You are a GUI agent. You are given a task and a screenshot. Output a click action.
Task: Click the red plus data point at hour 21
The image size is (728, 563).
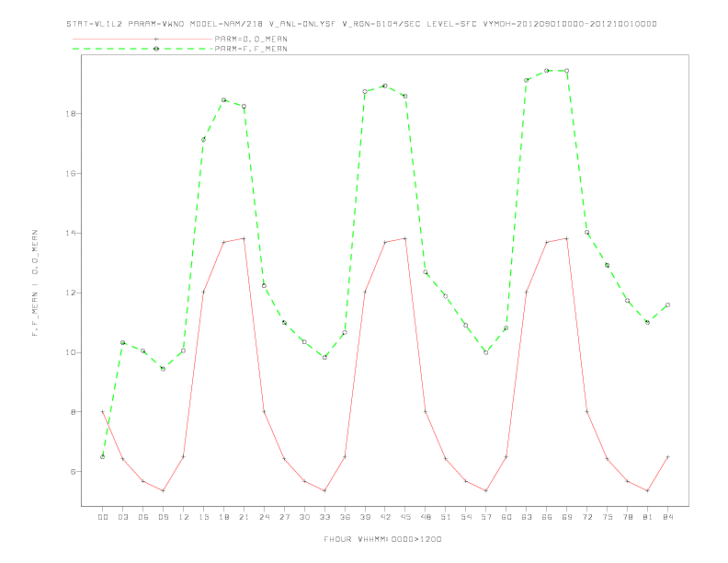(x=244, y=239)
